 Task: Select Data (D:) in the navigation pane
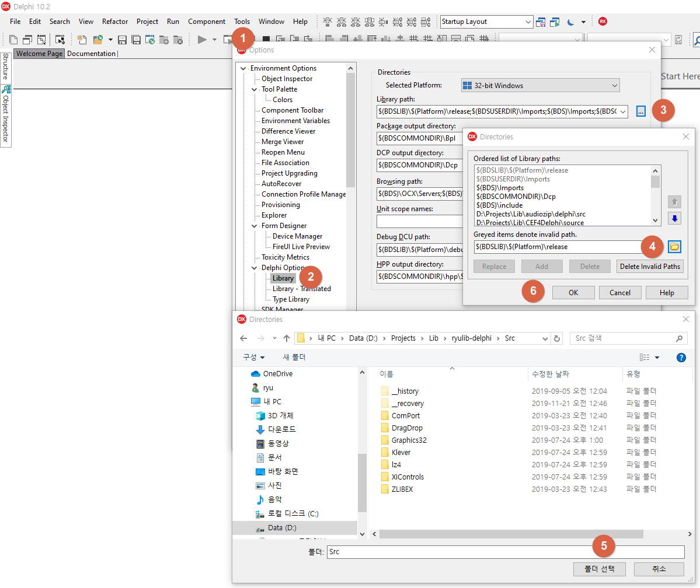(282, 528)
